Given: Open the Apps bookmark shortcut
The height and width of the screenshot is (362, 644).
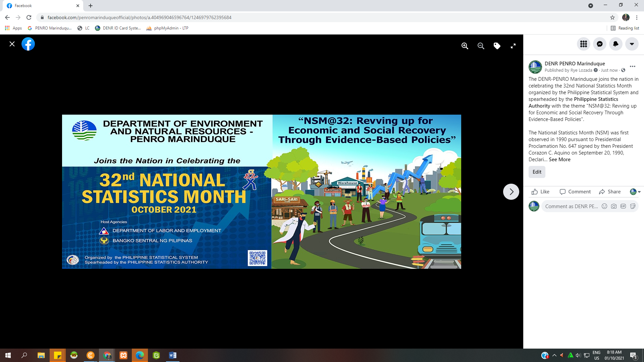Looking at the screenshot, I should pos(13,28).
